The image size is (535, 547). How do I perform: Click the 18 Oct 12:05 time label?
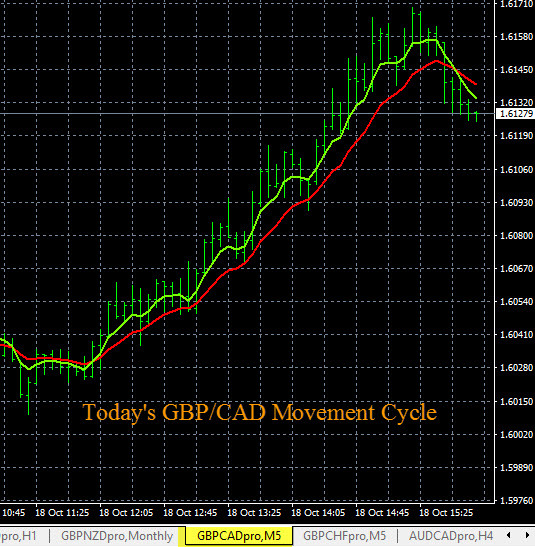click(126, 513)
